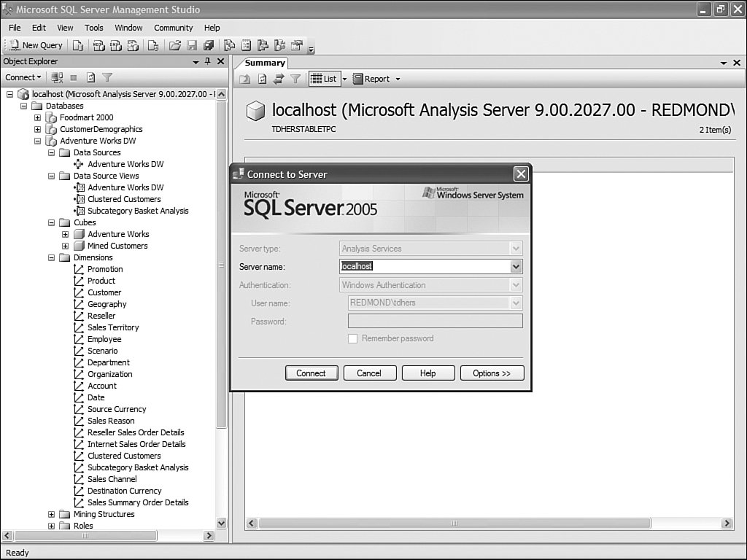The height and width of the screenshot is (560, 747).
Task: Open the Report dropdown arrow
Action: pyautogui.click(x=398, y=79)
